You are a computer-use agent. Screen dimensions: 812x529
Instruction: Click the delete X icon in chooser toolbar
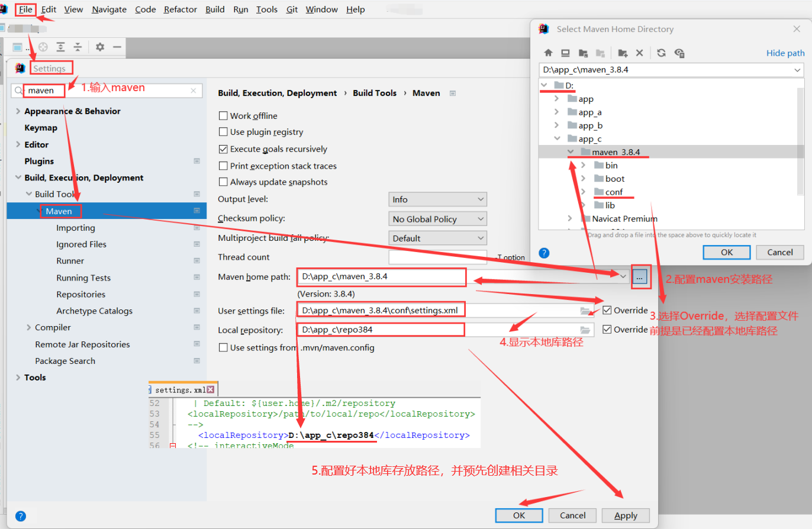pyautogui.click(x=639, y=53)
